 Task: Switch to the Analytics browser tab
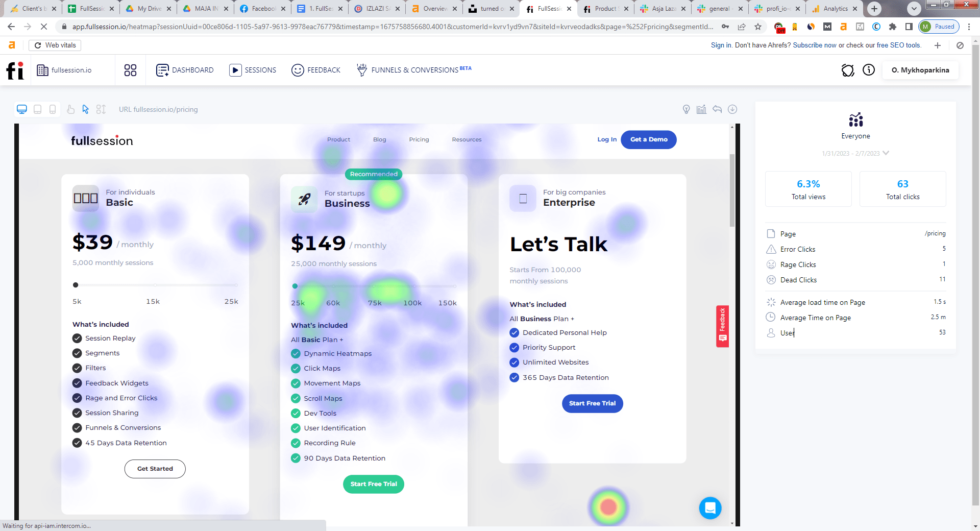click(835, 9)
